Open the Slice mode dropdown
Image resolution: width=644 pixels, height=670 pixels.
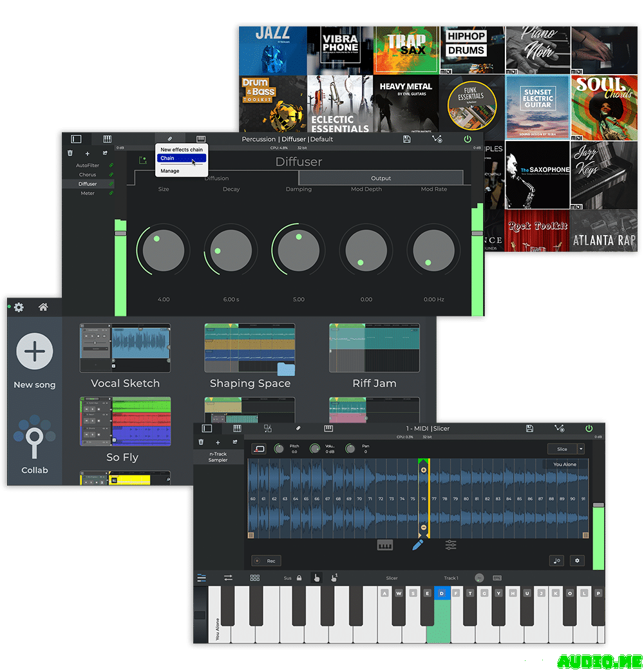pos(562,449)
